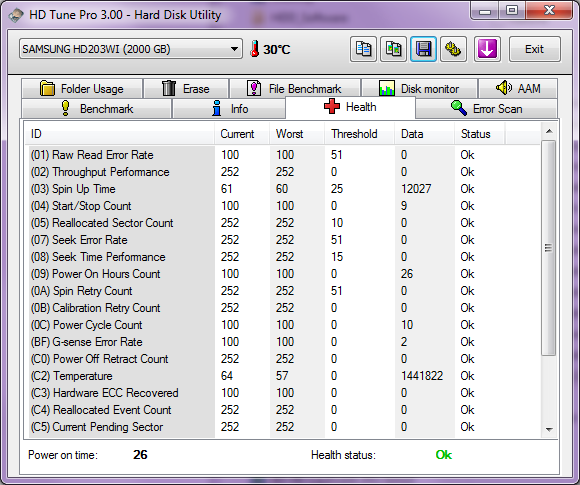Viewport: 580px width, 485px height.
Task: Click the scrollbar down arrow
Action: click(x=549, y=430)
